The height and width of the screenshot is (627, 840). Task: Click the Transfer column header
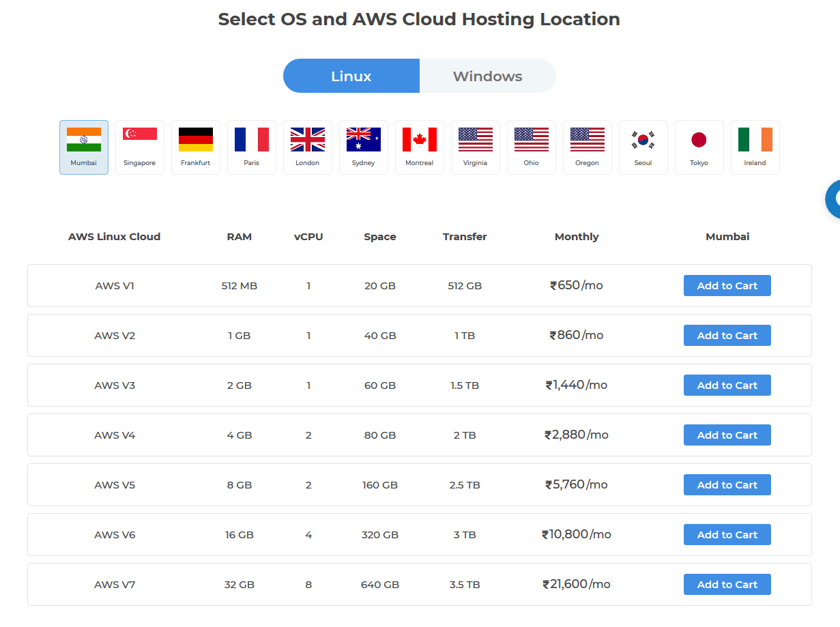[465, 237]
